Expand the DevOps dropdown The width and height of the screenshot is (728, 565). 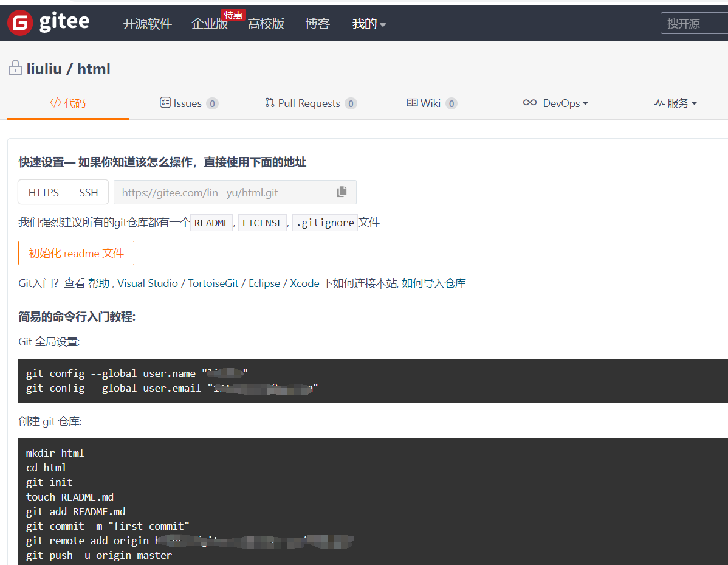coord(555,103)
